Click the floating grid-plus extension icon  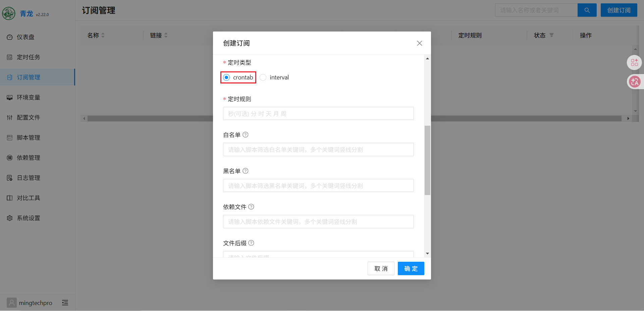(634, 62)
